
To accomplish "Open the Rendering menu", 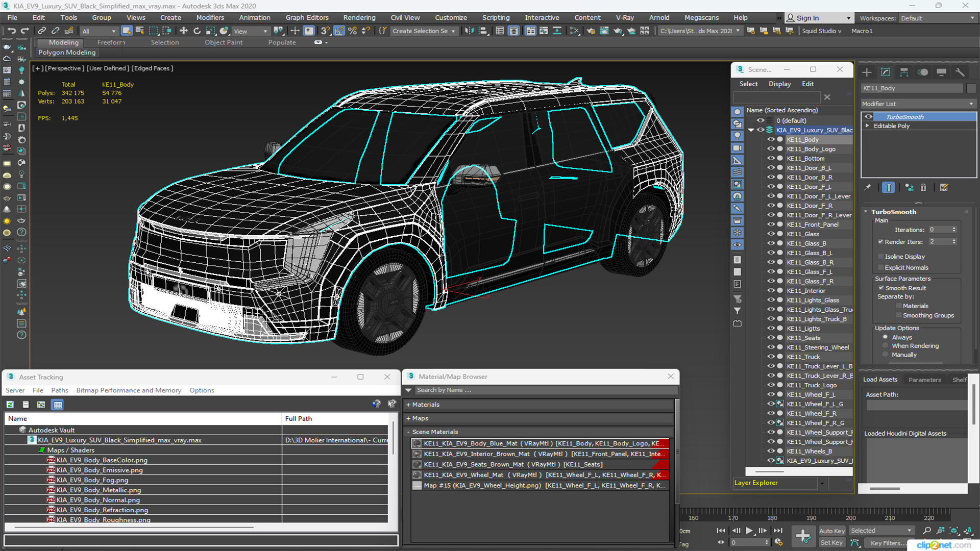I will [359, 17].
